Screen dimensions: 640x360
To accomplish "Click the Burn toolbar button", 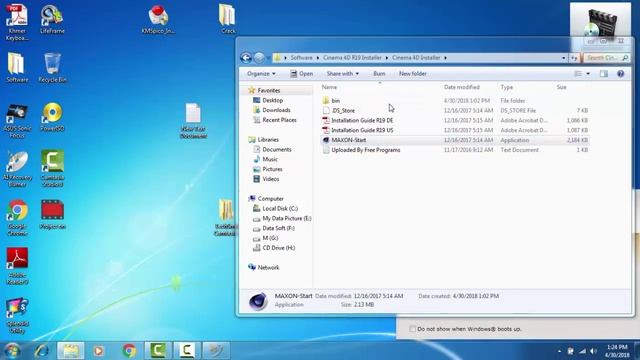I will point(379,74).
